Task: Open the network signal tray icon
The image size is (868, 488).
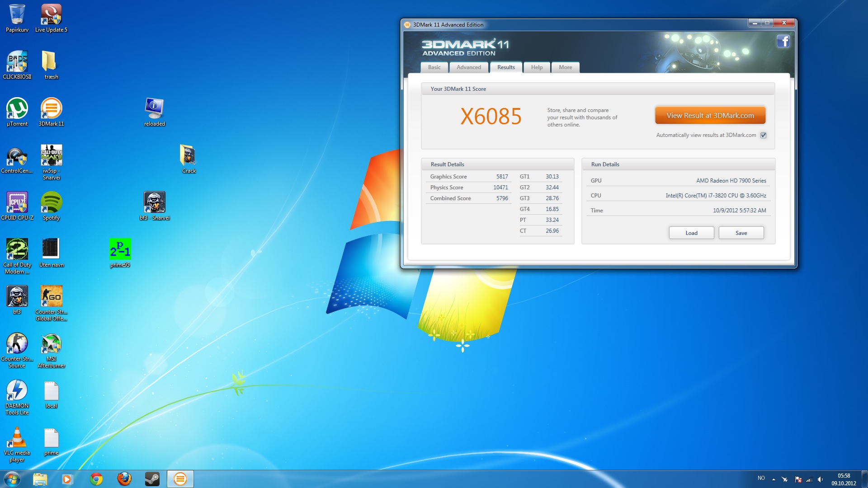Action: click(809, 479)
